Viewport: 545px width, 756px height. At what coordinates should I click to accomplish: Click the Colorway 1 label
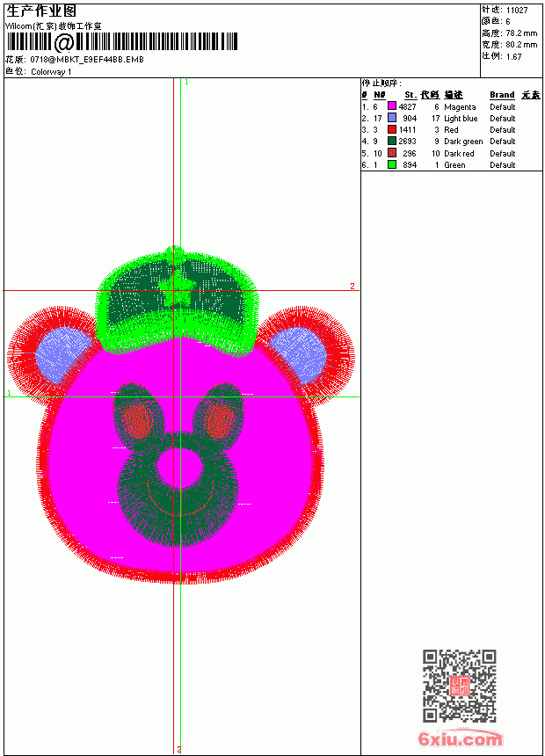pos(51,72)
